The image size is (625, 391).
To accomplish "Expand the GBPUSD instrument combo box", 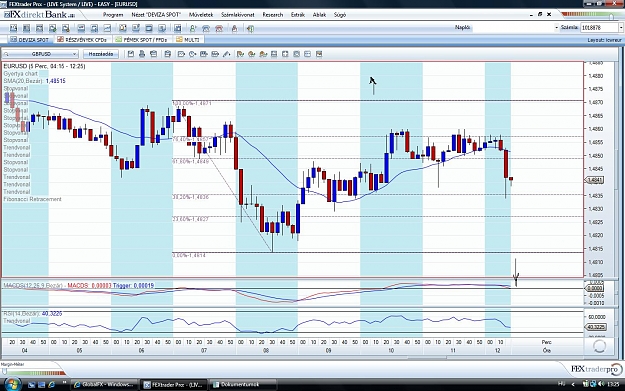I will (x=74, y=54).
